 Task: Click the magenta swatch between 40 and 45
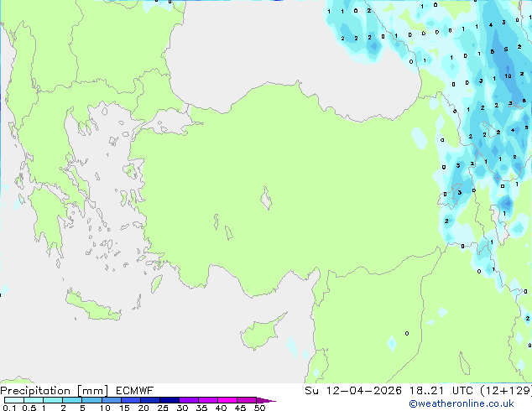point(227,400)
